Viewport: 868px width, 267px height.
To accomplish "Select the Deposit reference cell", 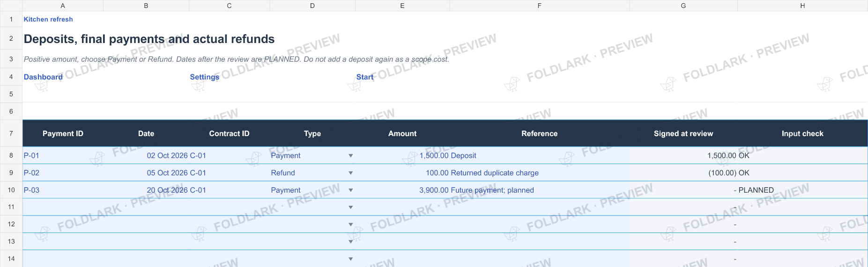I will coord(539,155).
